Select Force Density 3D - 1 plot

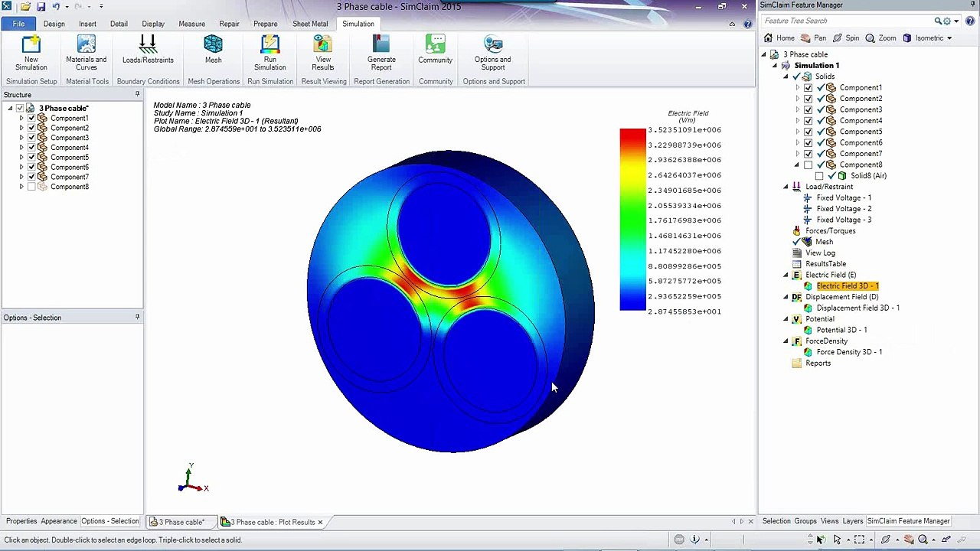[x=849, y=352]
